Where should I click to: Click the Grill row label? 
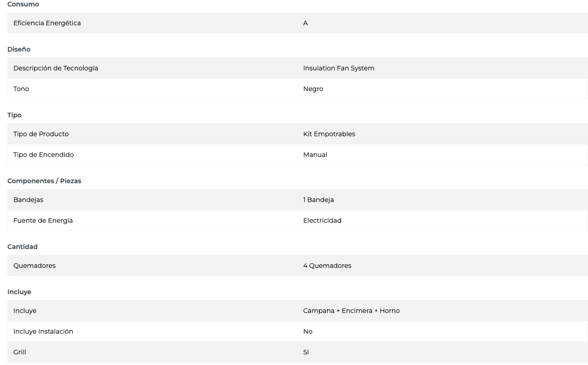[x=19, y=352]
